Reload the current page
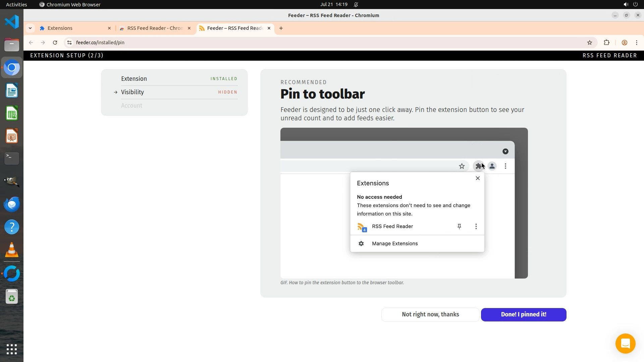This screenshot has width=644, height=362. click(55, 43)
